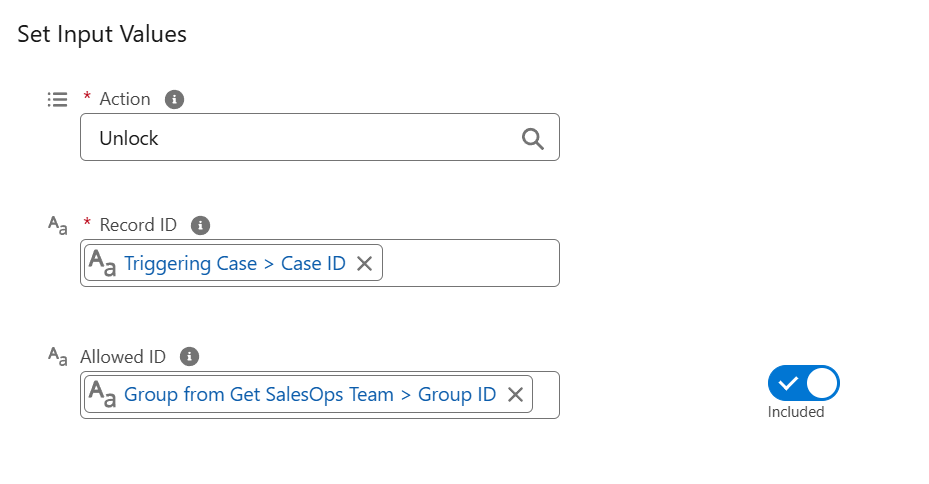
Task: Remove the Group from Get SalesOps Team pill
Action: point(515,395)
